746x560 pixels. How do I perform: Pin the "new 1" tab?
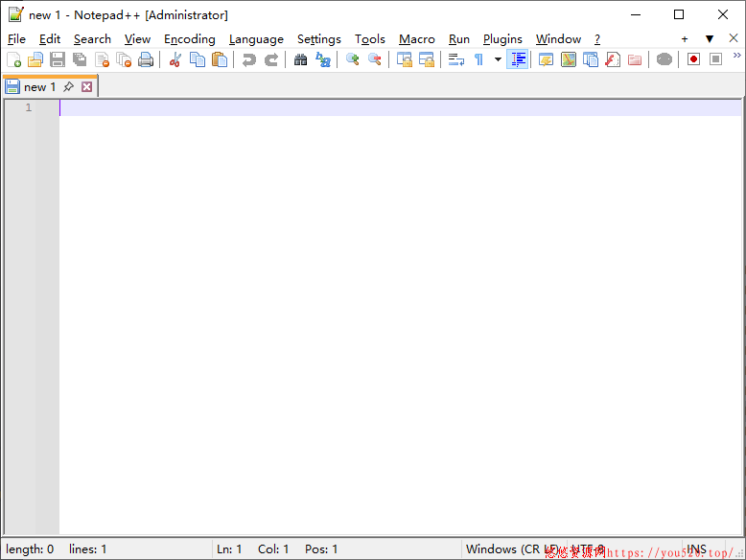pyautogui.click(x=68, y=86)
